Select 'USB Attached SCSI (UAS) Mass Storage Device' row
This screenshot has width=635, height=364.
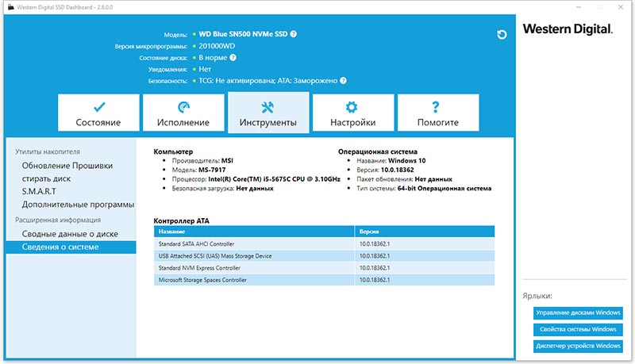(x=324, y=256)
